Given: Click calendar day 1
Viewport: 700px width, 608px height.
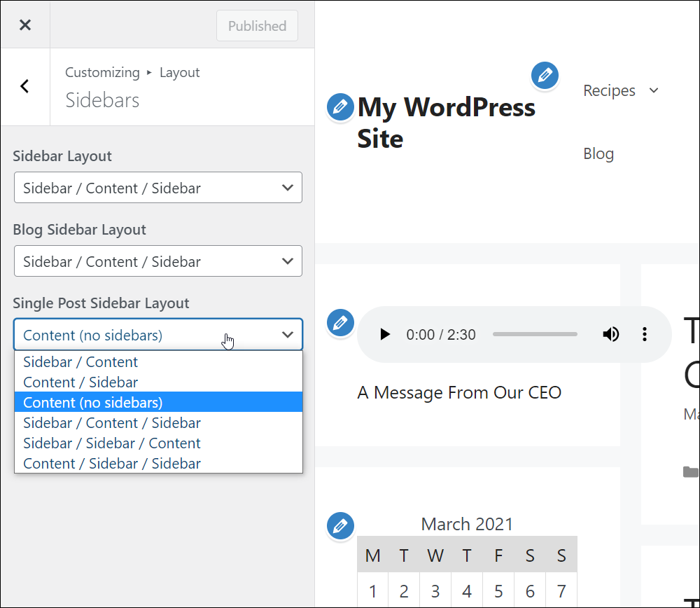Looking at the screenshot, I should (373, 591).
